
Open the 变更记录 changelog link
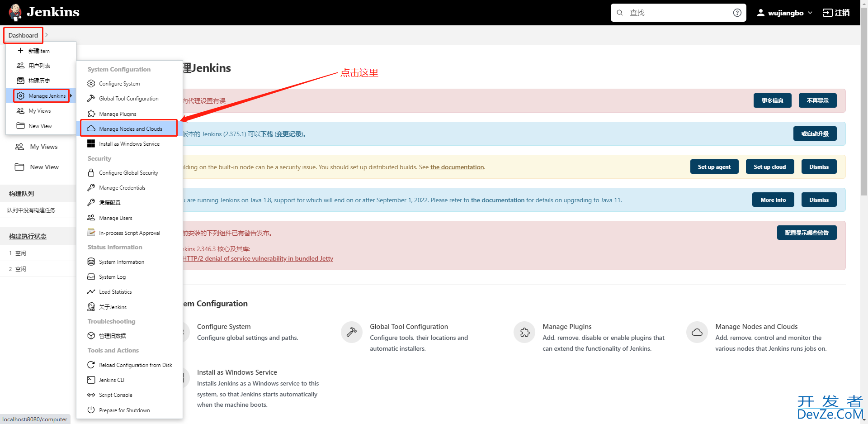tap(289, 134)
